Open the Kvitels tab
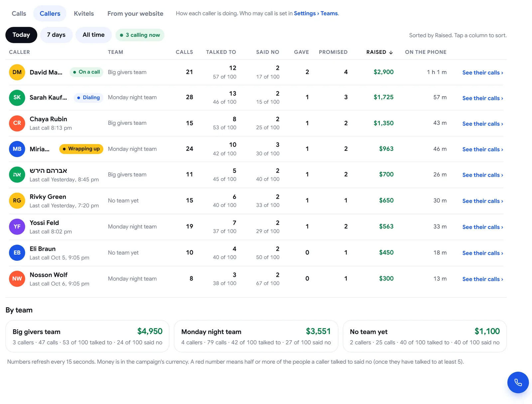532x404 pixels. 84,14
